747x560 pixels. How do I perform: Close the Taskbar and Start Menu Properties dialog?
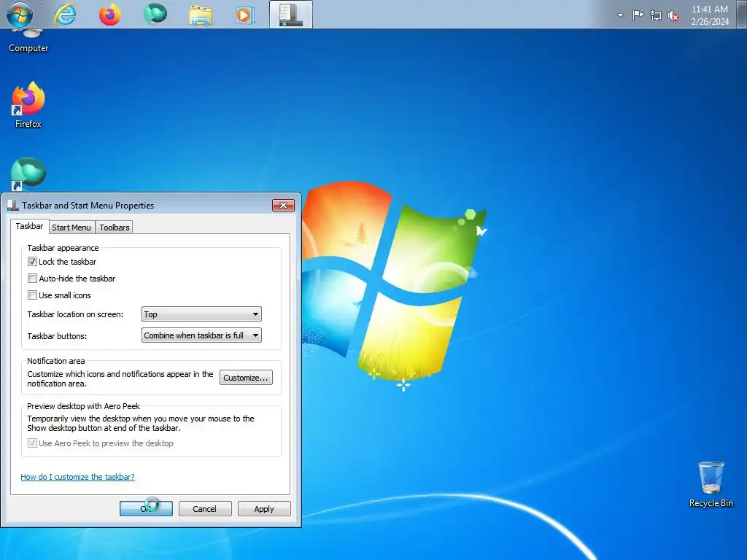coord(284,205)
